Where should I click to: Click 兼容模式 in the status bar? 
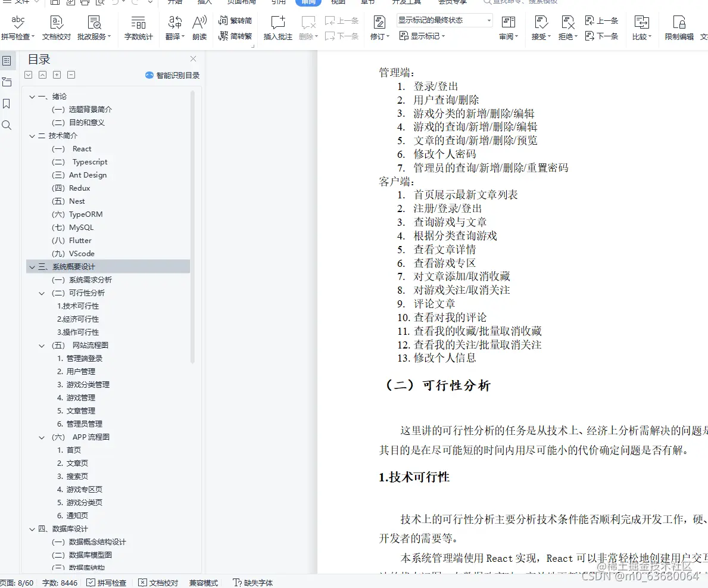pyautogui.click(x=204, y=583)
